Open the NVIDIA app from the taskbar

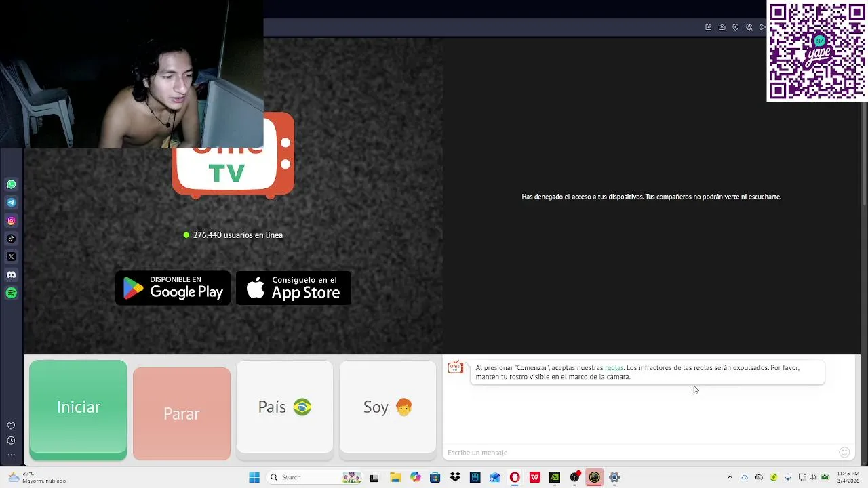click(x=555, y=477)
